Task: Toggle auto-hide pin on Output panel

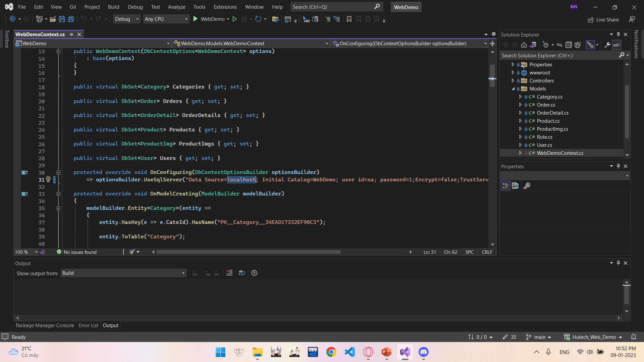Action: coord(619,263)
